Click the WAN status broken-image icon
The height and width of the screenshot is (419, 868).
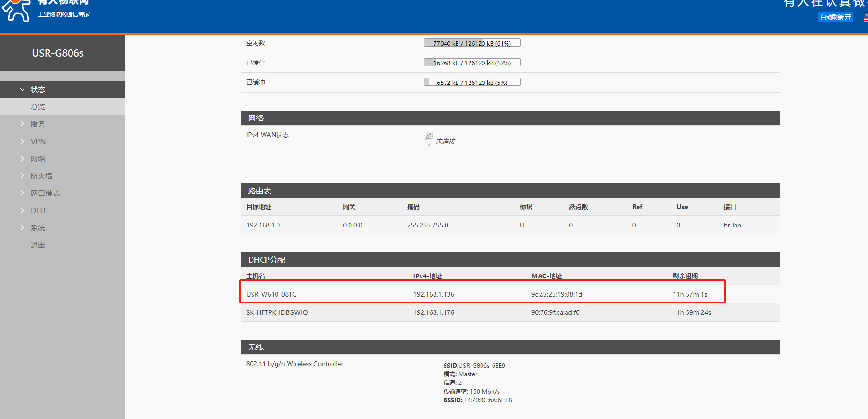tap(429, 136)
